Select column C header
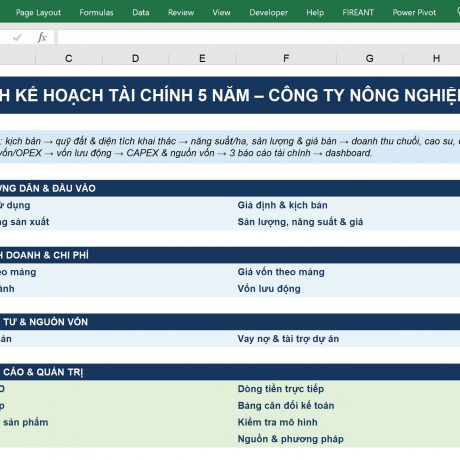 [69, 59]
